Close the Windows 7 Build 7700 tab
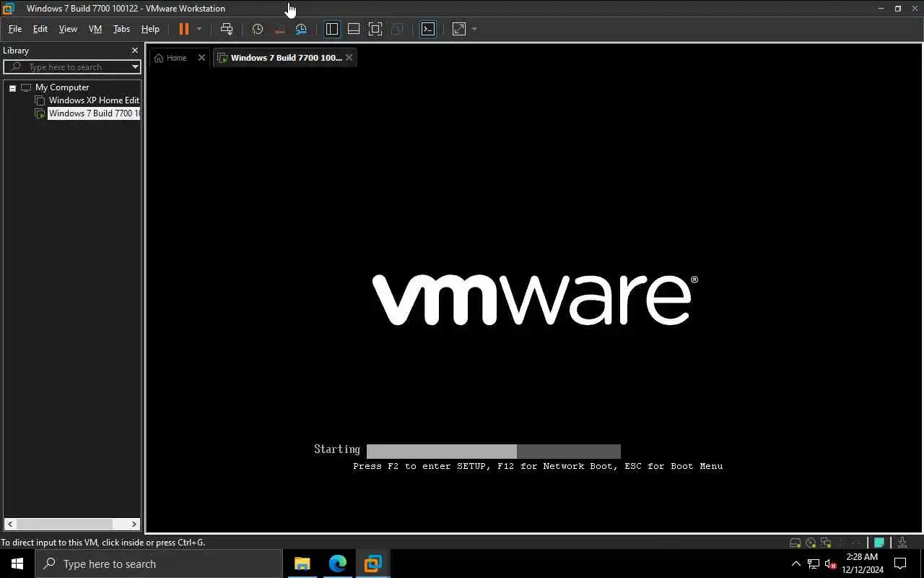The height and width of the screenshot is (578, 924). coord(349,58)
